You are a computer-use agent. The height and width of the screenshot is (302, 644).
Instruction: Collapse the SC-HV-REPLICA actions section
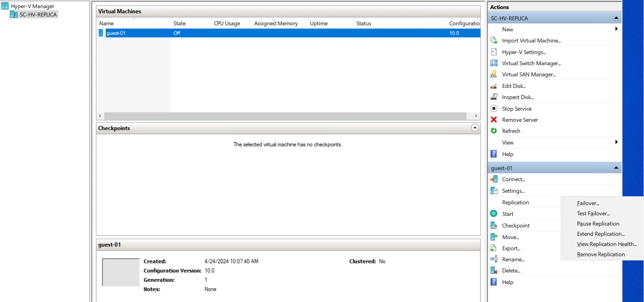coord(616,18)
